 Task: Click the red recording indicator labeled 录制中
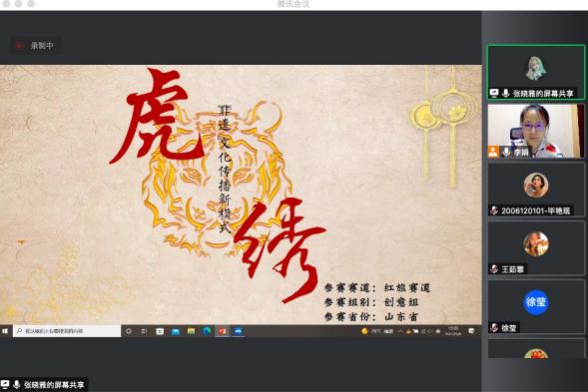pos(36,46)
